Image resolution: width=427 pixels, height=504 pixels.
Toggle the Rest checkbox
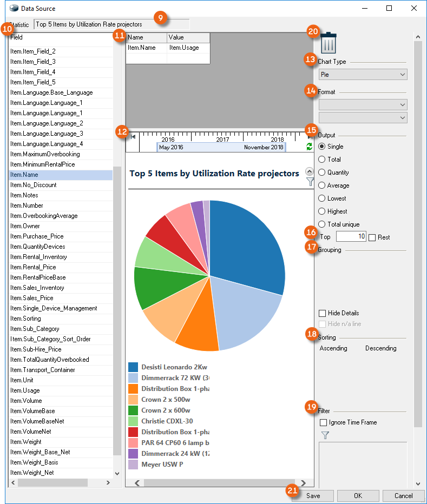(372, 237)
